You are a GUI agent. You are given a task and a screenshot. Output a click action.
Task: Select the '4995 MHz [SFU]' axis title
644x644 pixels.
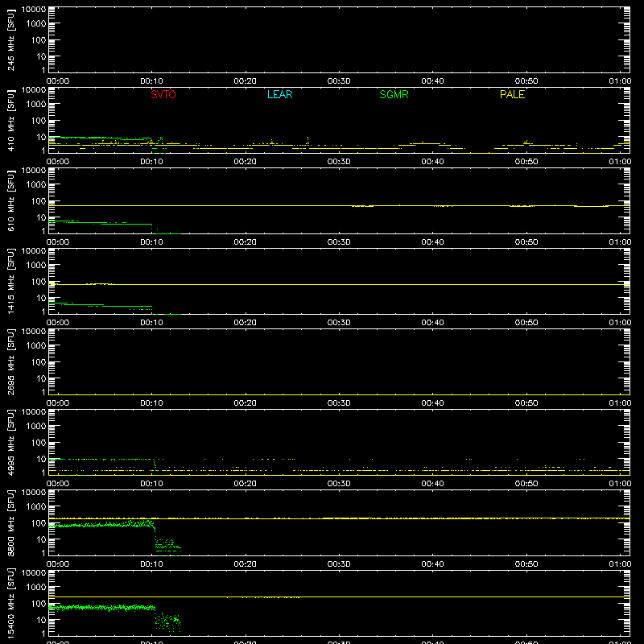click(10, 442)
